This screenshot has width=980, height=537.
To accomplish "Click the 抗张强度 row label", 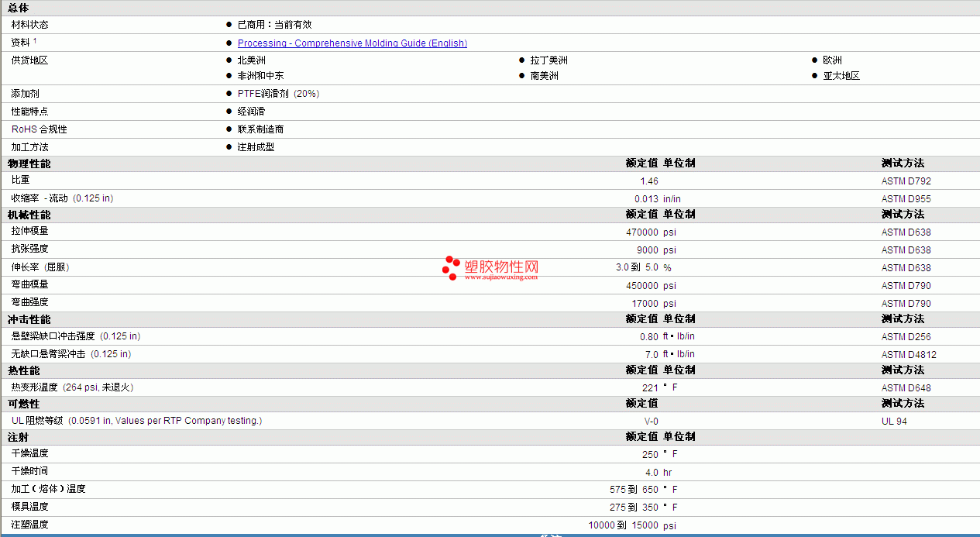I will [x=30, y=250].
